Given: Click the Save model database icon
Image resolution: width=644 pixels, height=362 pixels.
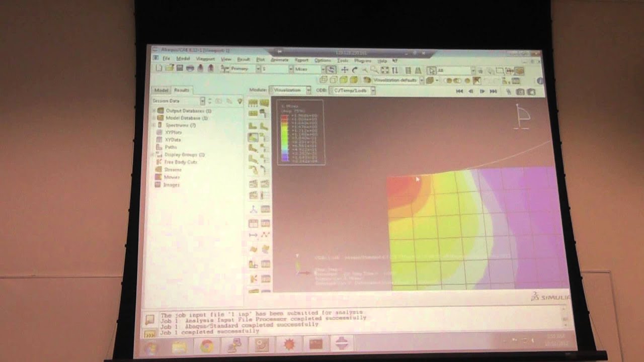Looking at the screenshot, I should click(x=180, y=68).
